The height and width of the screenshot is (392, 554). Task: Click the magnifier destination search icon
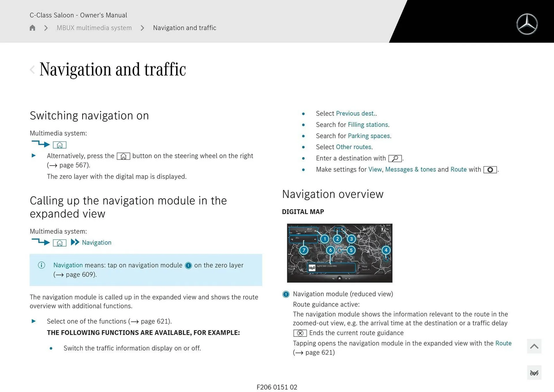pos(395,158)
